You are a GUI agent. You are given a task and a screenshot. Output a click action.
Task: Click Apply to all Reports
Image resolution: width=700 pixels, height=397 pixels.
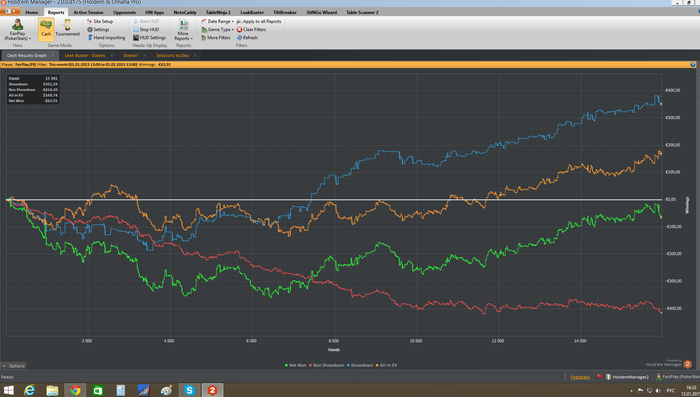tap(259, 21)
